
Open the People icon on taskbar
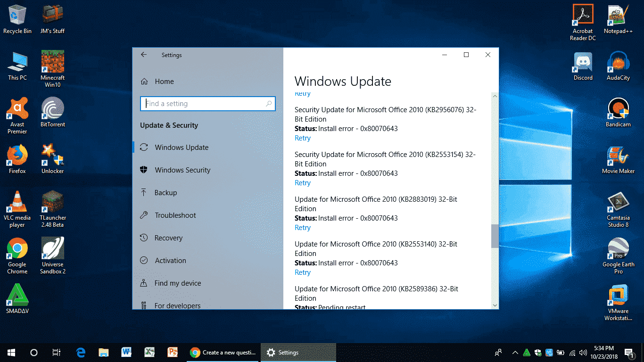(498, 353)
